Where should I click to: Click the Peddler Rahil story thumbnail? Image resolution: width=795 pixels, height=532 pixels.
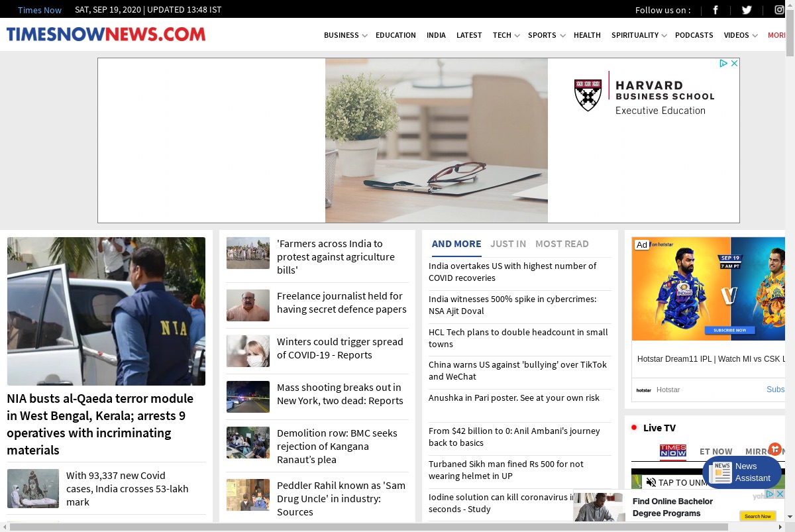(x=248, y=495)
